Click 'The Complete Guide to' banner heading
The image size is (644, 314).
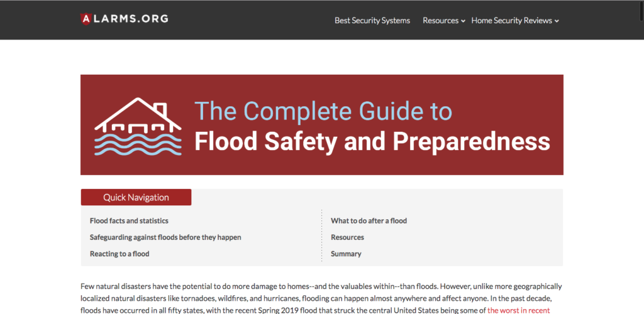pyautogui.click(x=323, y=111)
